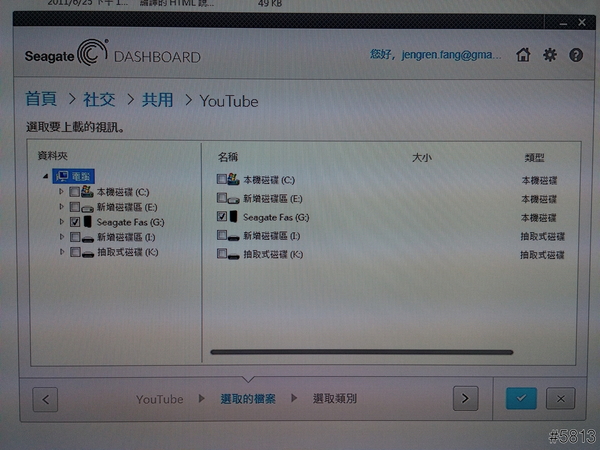
Task: Select Seagate Fas (G:) tree label
Action: pos(130,222)
